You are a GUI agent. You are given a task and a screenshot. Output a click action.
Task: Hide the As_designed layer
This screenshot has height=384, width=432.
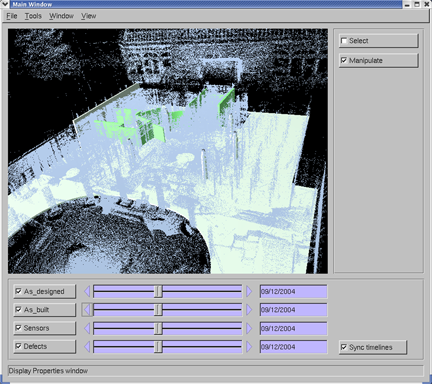coord(19,291)
